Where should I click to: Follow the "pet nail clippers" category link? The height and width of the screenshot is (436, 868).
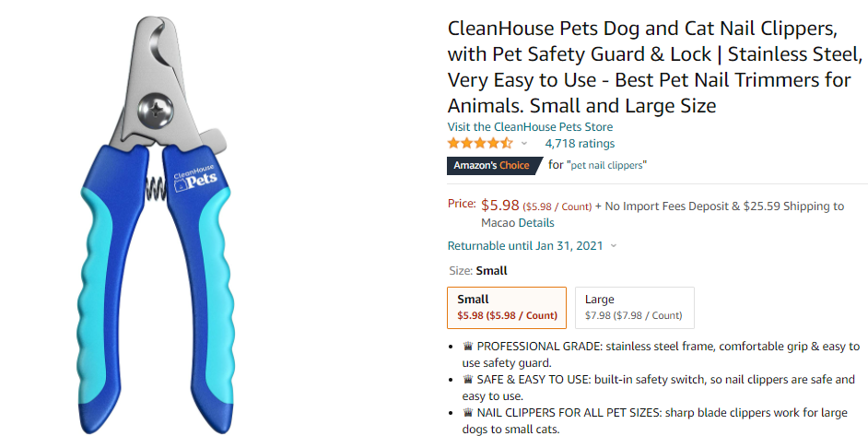(606, 165)
